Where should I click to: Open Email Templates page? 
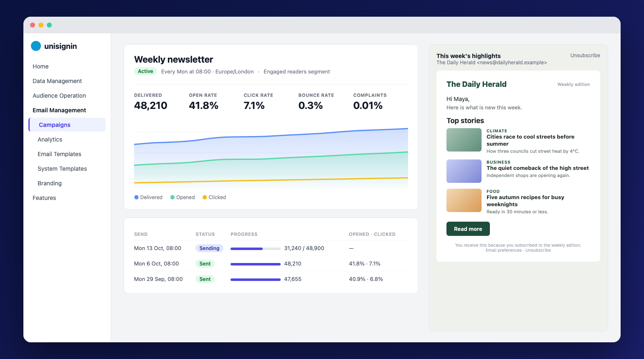(59, 154)
